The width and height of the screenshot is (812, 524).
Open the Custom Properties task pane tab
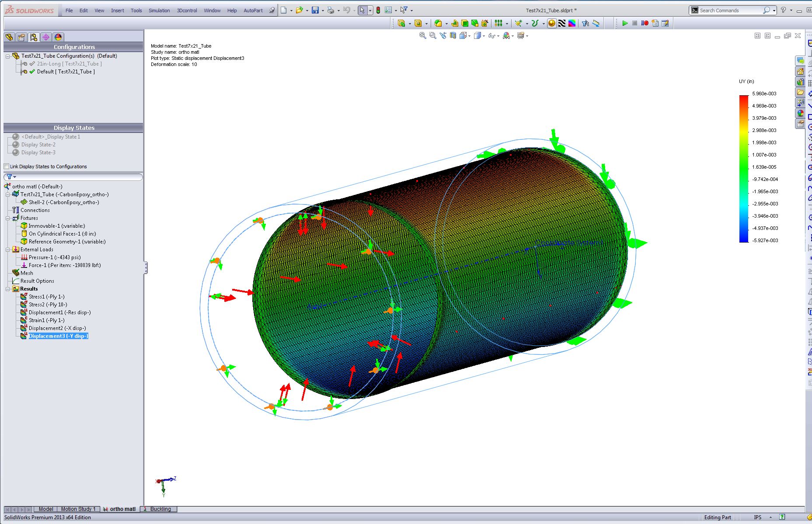pyautogui.click(x=800, y=124)
